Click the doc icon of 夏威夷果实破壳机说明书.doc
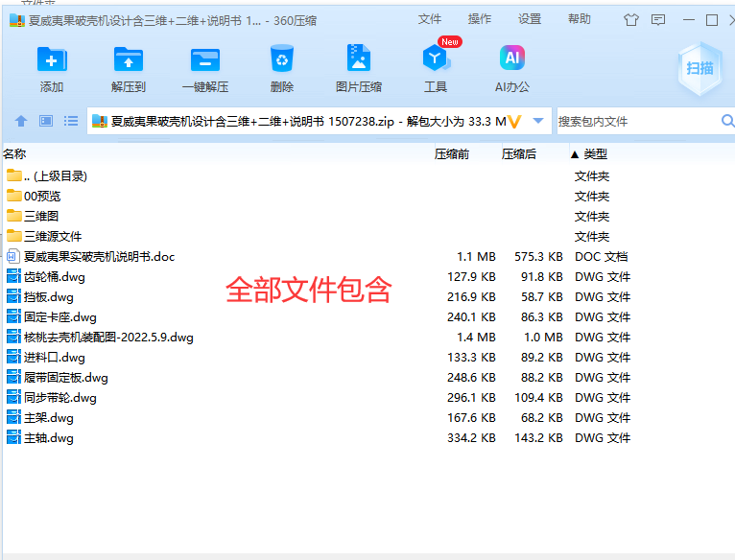Screen dimensions: 735x560 coord(13,256)
